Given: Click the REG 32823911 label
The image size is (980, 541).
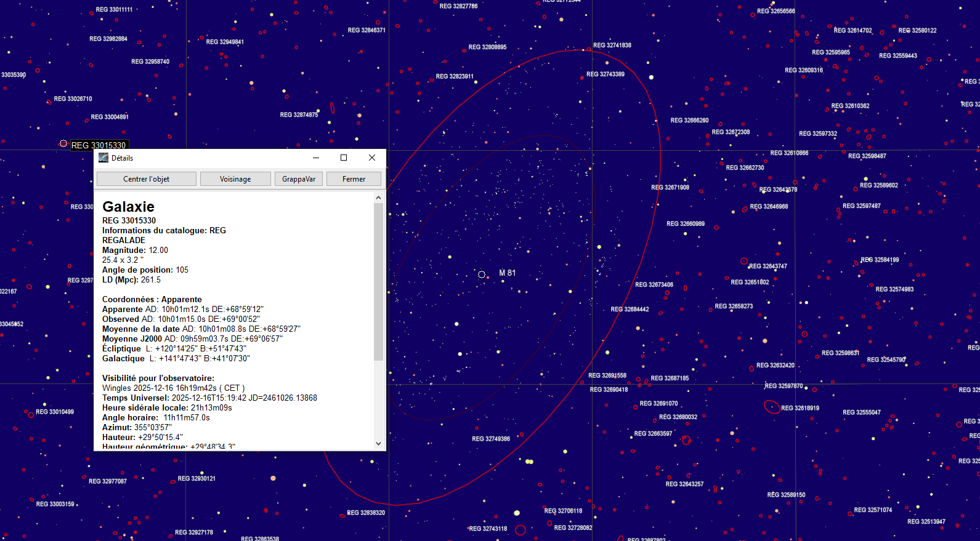Looking at the screenshot, I should pyautogui.click(x=455, y=76).
